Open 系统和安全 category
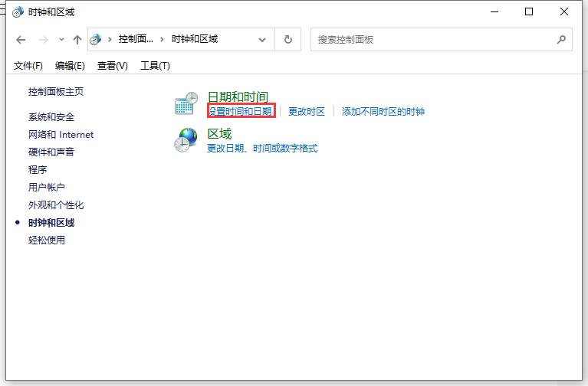 [x=51, y=117]
